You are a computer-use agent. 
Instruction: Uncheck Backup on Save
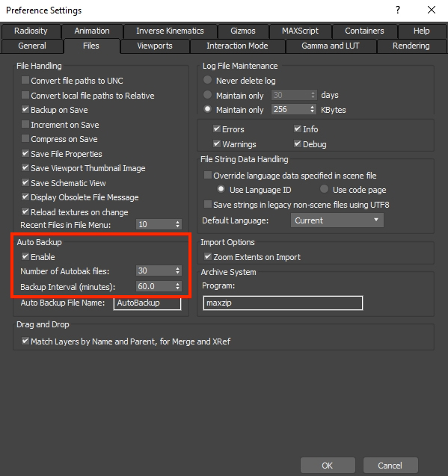[25, 110]
